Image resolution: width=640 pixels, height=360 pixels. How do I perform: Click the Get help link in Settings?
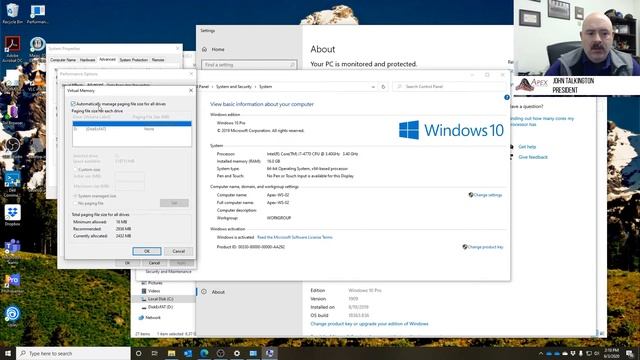click(527, 147)
